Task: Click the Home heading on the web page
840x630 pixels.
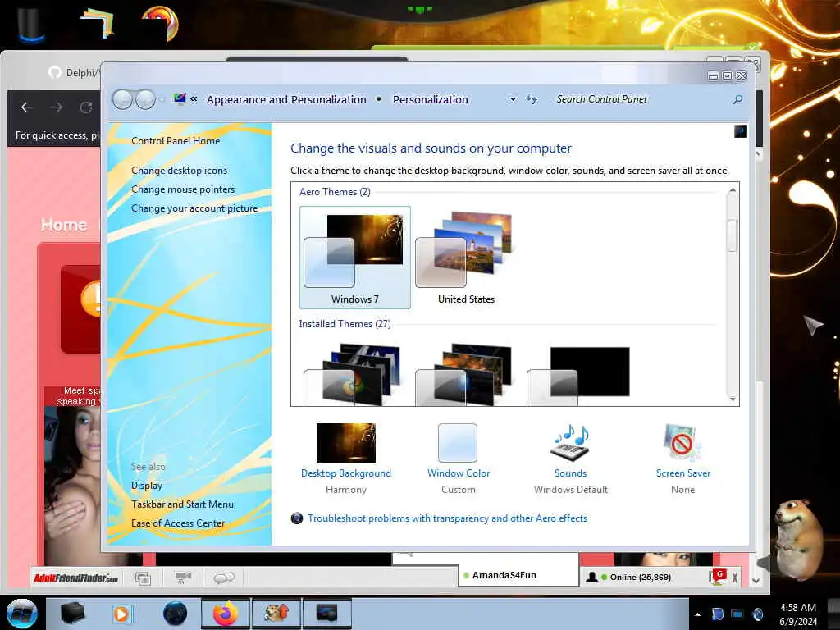Action: pyautogui.click(x=64, y=225)
